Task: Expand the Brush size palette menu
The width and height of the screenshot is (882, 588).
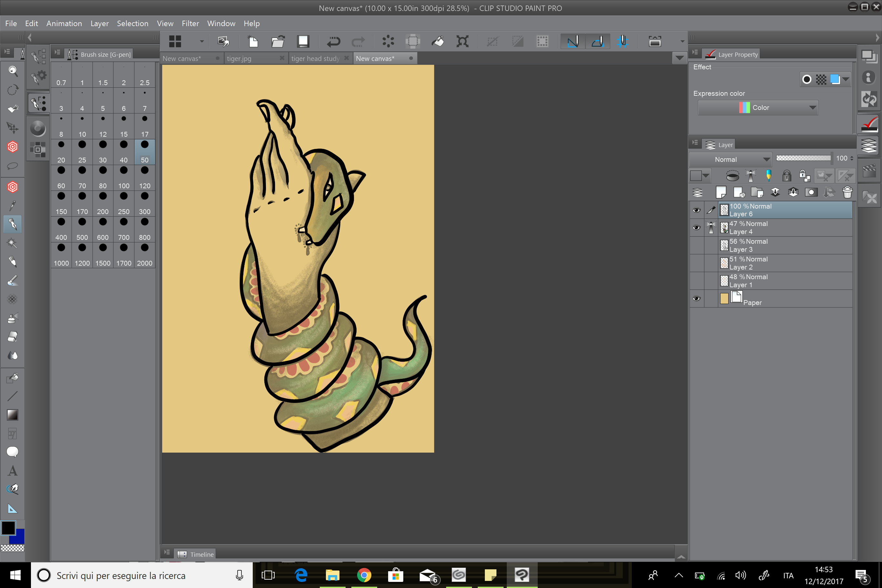Action: [x=57, y=53]
